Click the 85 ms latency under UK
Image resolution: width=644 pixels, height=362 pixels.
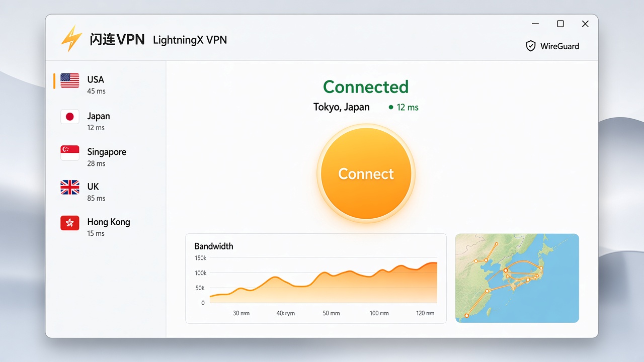click(96, 198)
